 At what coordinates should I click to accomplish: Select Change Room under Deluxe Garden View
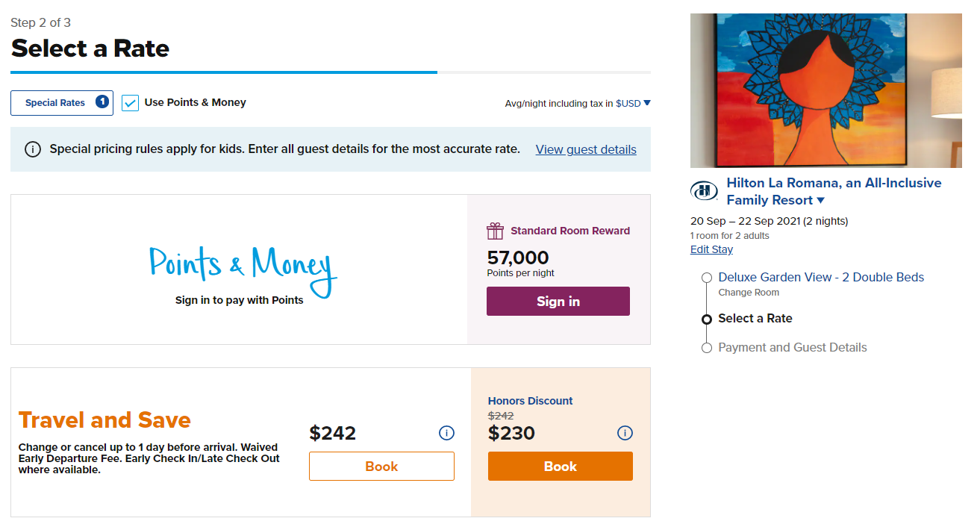[748, 292]
